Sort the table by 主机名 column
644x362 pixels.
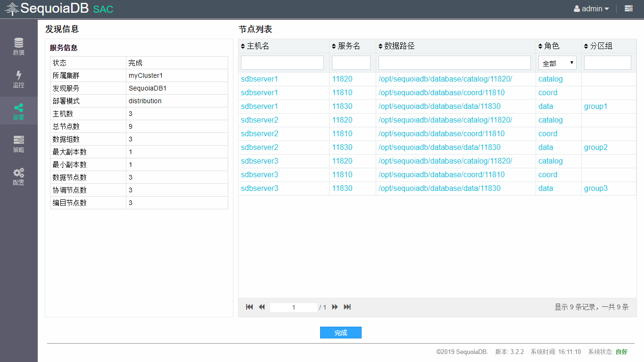tap(255, 46)
